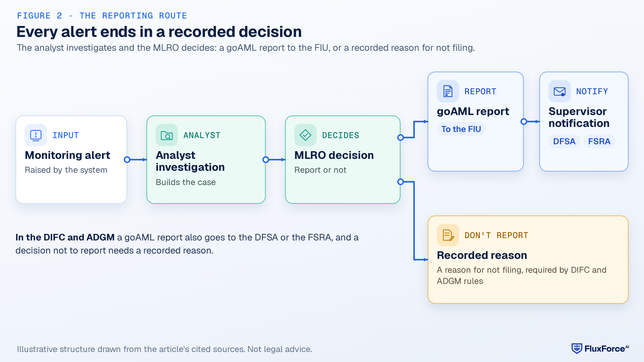Click the 'Builds the case' text
Viewport: 644px width, 362px height.
(185, 182)
